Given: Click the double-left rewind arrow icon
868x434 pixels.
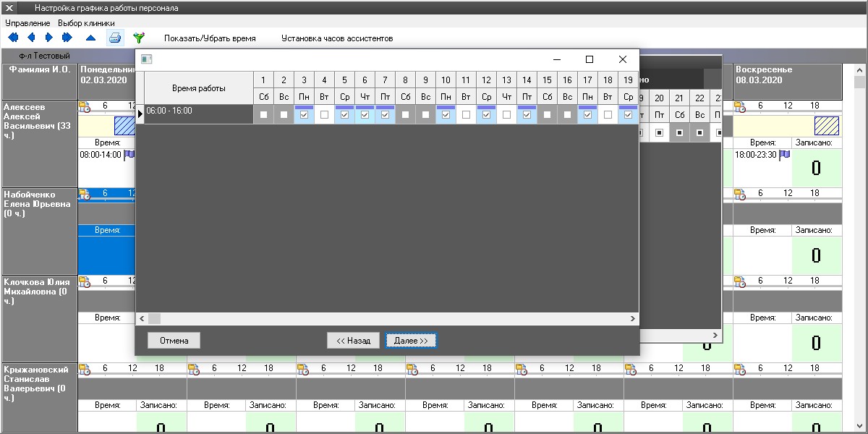Looking at the screenshot, I should pos(12,38).
